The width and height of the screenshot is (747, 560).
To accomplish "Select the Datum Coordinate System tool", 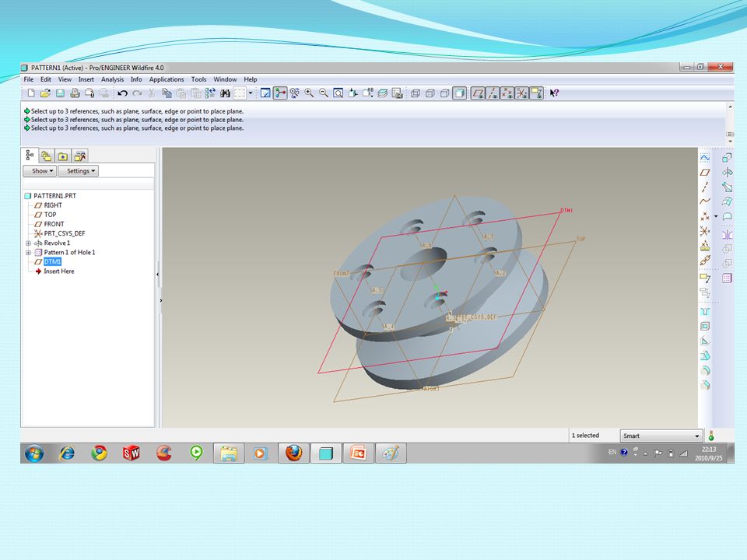I will [x=705, y=232].
